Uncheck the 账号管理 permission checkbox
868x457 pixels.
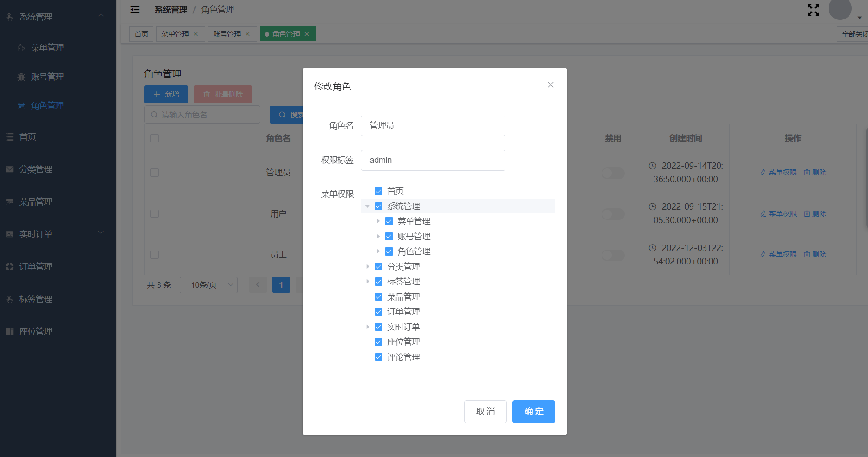[389, 237]
